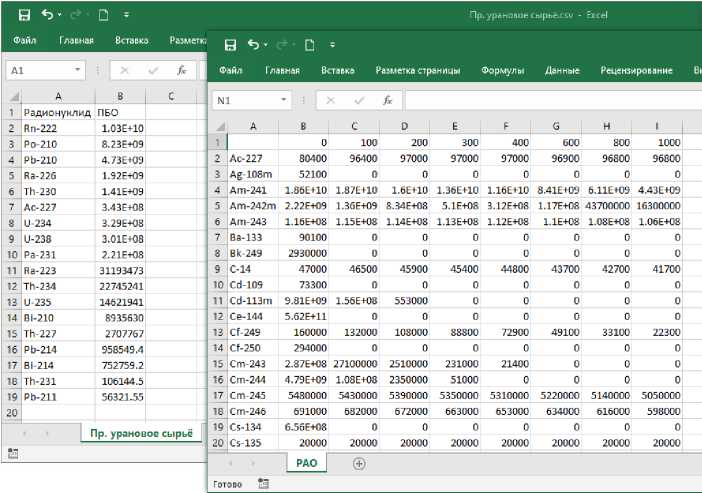Open the Формулы ribbon tab

502,71
